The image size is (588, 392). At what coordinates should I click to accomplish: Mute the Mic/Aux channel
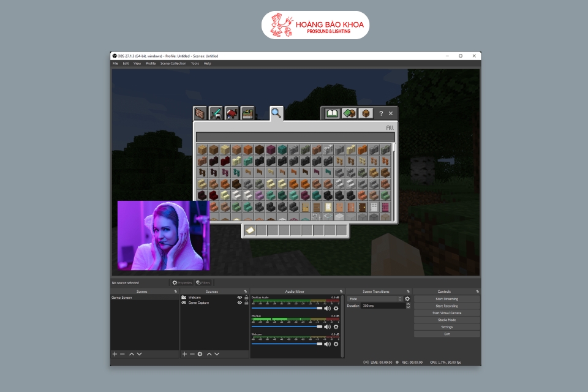point(327,326)
